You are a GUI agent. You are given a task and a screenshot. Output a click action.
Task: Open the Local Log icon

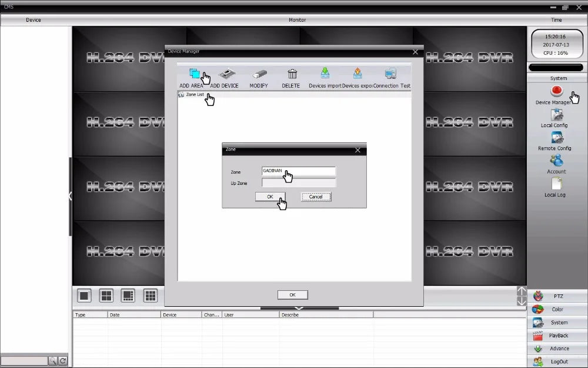[x=556, y=184]
